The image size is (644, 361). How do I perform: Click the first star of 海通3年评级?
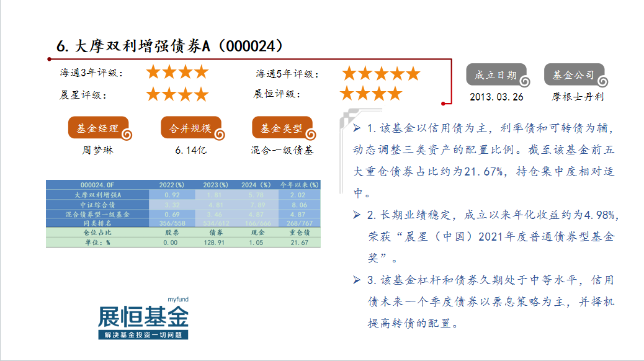[x=153, y=73]
